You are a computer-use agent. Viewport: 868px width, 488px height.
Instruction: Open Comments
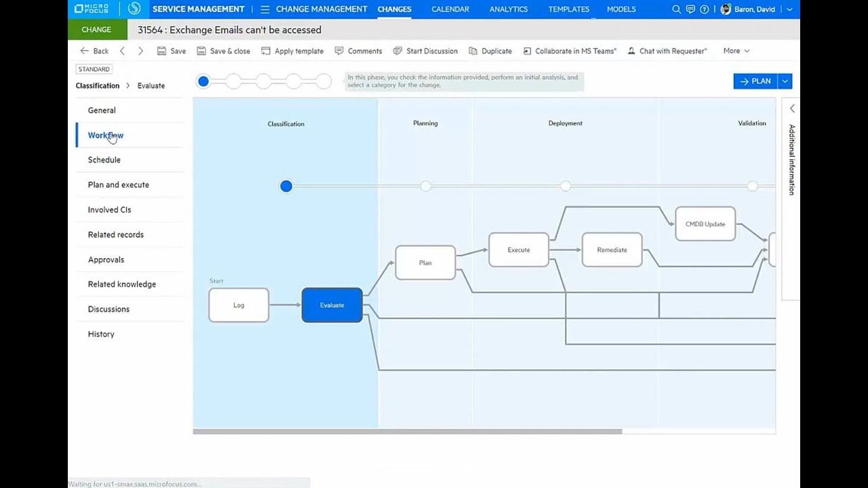[x=358, y=51]
